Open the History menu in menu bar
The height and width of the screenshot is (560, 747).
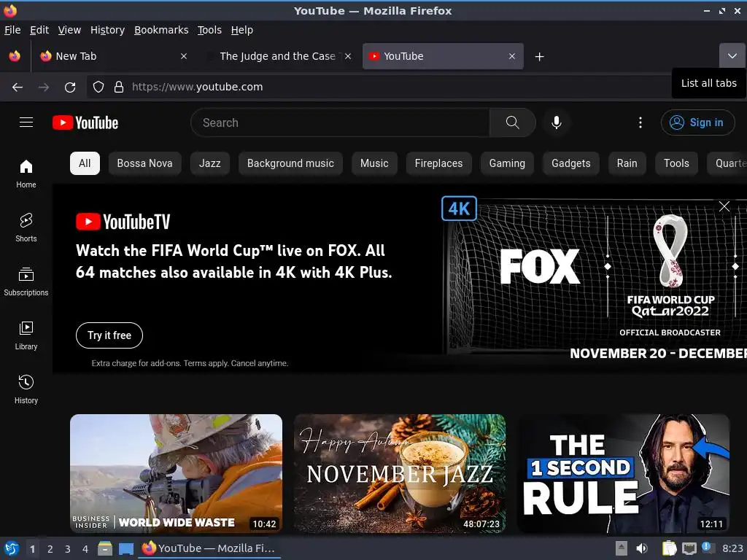click(107, 30)
